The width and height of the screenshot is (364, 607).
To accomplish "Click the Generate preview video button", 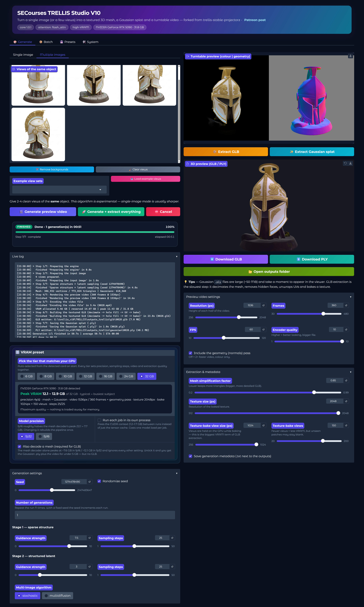I will tap(43, 212).
